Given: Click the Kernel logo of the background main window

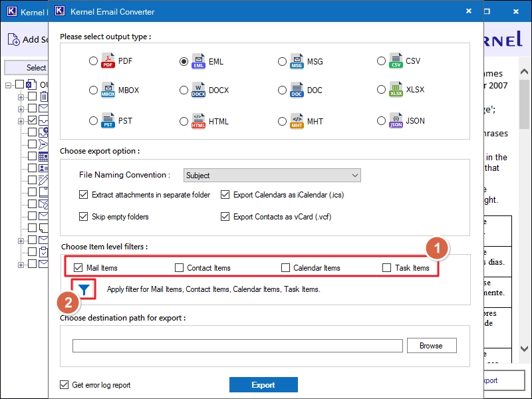Looking at the screenshot, I should 12,11.
